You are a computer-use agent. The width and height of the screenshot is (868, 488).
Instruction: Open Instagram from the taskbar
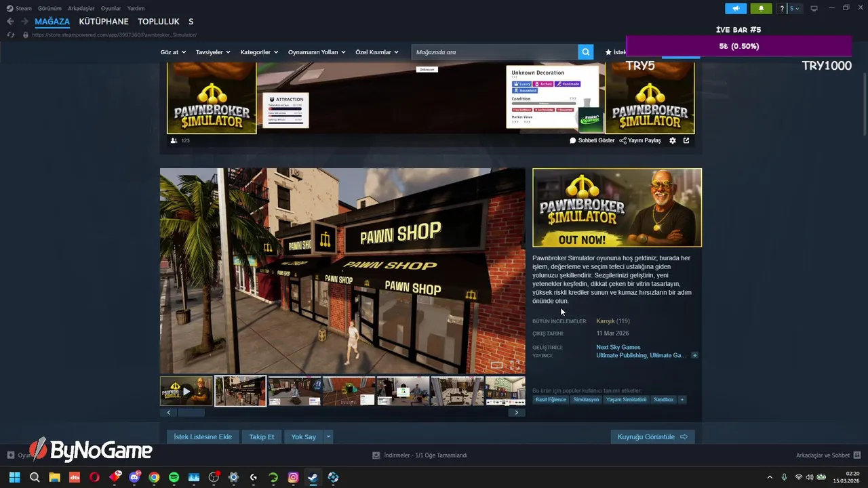(x=293, y=477)
